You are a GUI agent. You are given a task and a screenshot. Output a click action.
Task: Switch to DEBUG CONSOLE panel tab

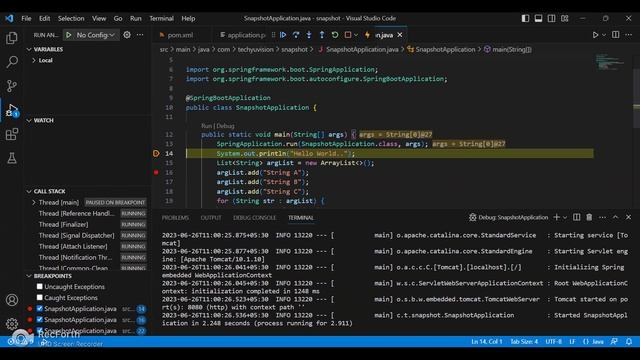[254, 218]
